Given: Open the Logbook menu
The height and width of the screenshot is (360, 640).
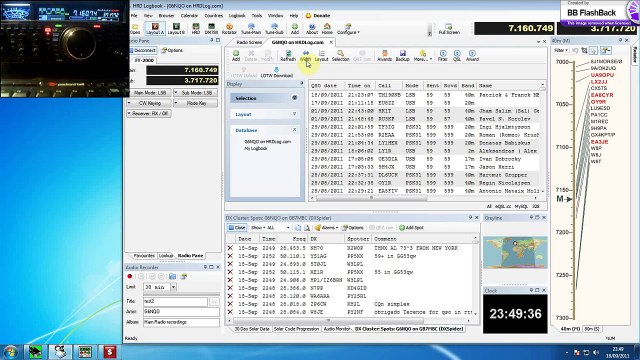Looking at the screenshot, I should (x=237, y=16).
